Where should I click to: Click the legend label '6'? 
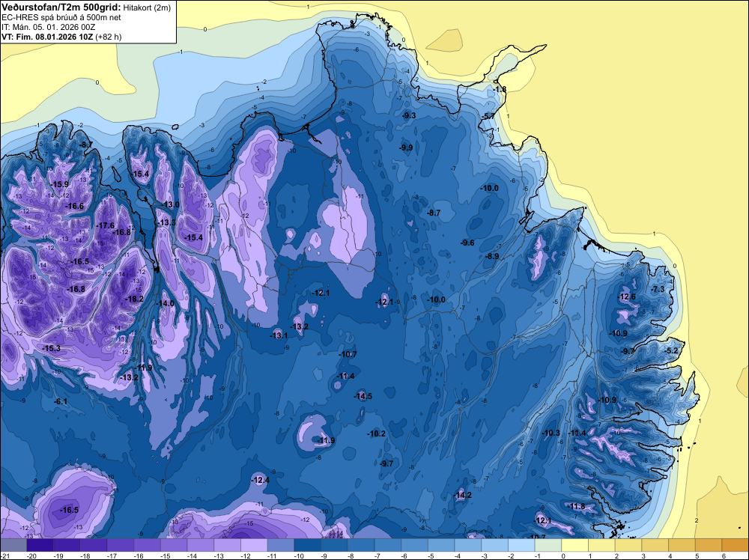tap(724, 556)
